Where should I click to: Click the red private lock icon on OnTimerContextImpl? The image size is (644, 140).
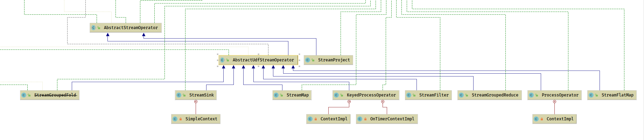365,119
